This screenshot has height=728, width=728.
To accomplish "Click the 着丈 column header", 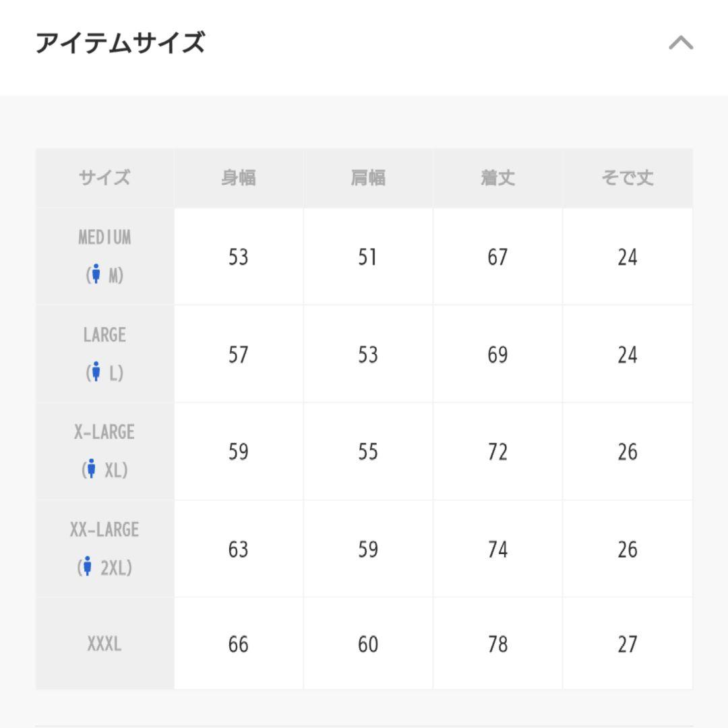I will pyautogui.click(x=497, y=178).
